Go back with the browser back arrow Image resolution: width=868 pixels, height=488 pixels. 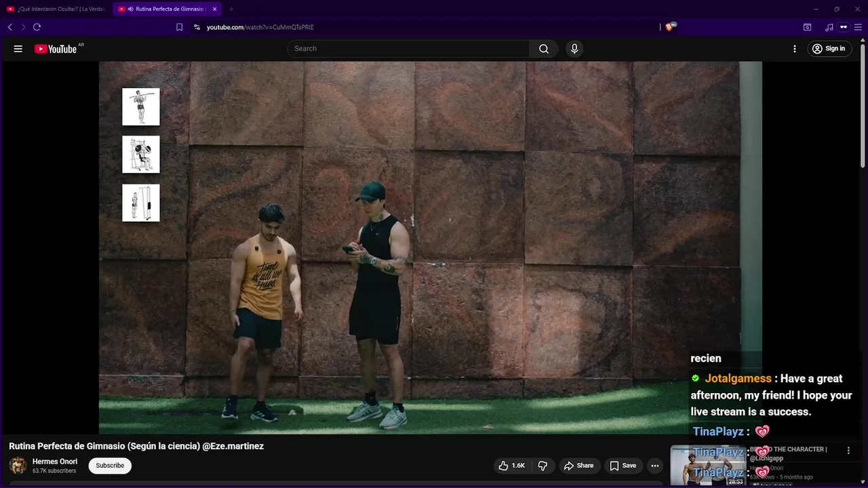click(10, 27)
